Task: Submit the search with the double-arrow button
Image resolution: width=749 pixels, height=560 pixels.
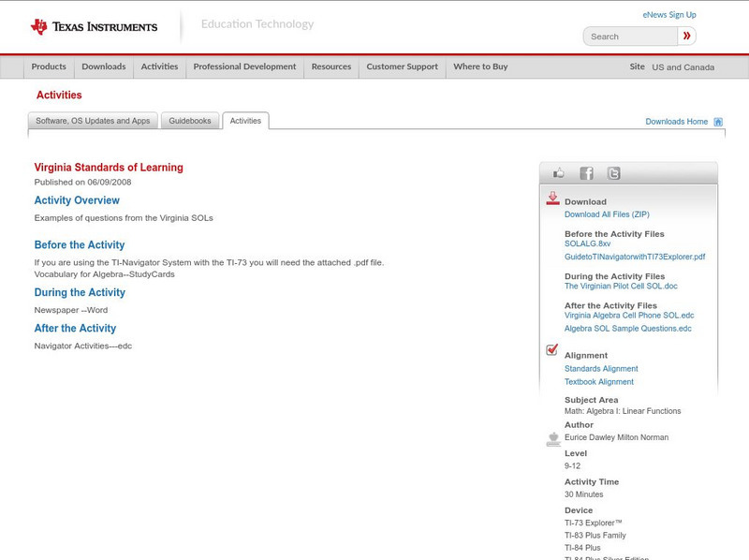Action: [686, 35]
